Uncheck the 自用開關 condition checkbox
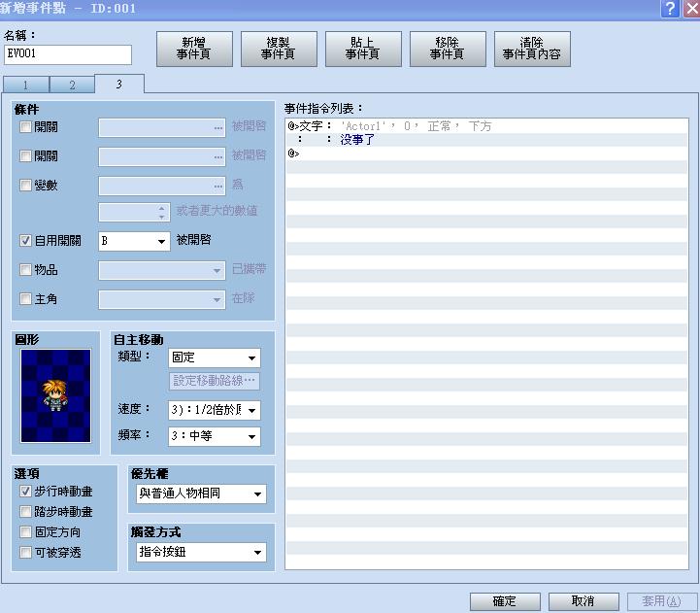 pos(25,241)
